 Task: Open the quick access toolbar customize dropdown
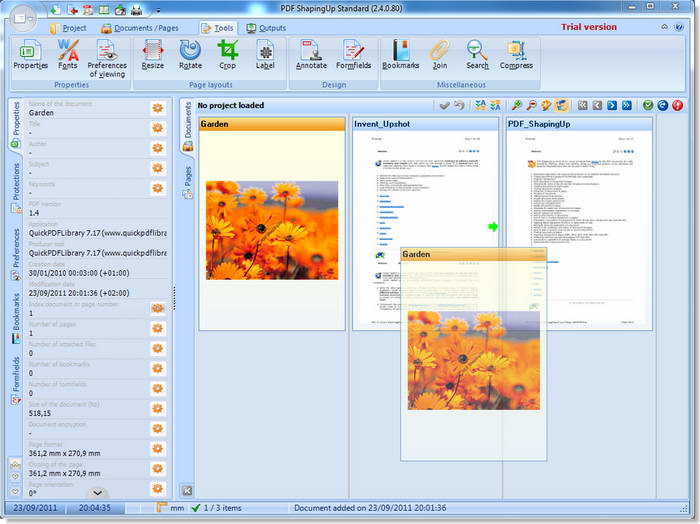tap(158, 10)
